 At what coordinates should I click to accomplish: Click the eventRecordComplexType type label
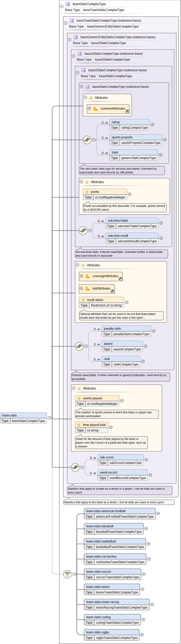point(127,478)
